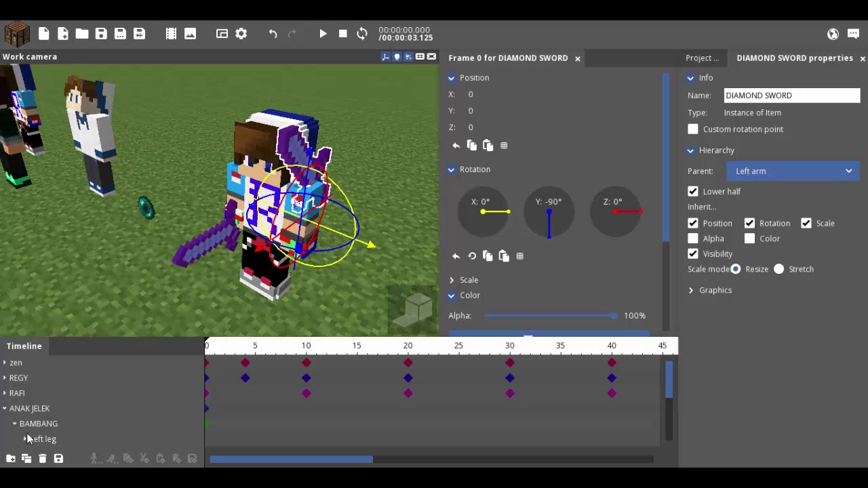Enable Custom rotation point checkbox
The height and width of the screenshot is (488, 868).
pos(693,129)
